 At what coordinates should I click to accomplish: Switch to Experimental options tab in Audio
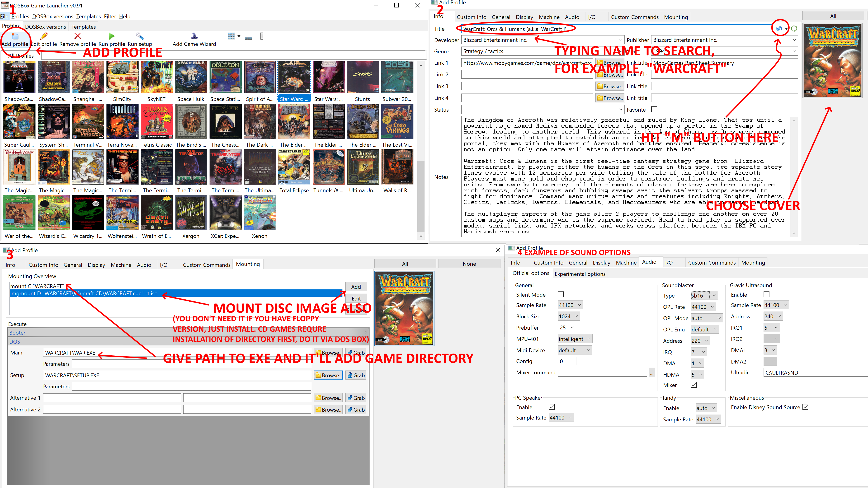coord(580,274)
